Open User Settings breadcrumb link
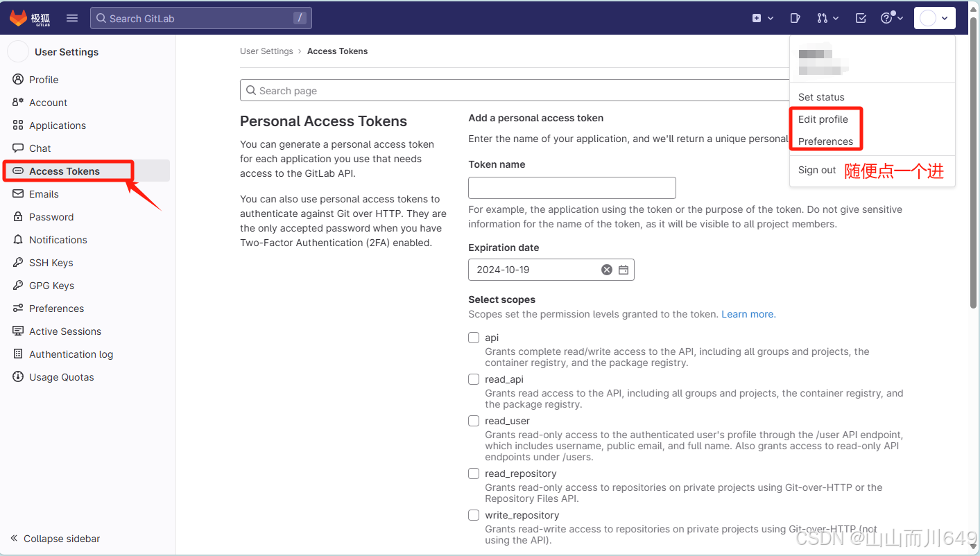 266,51
